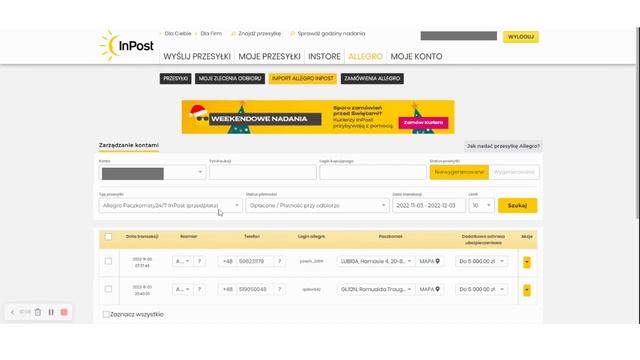Expand LUBIDA, Hamasia paczkomat dropdown
Viewport: 640px width, 360px height.
pyautogui.click(x=376, y=261)
